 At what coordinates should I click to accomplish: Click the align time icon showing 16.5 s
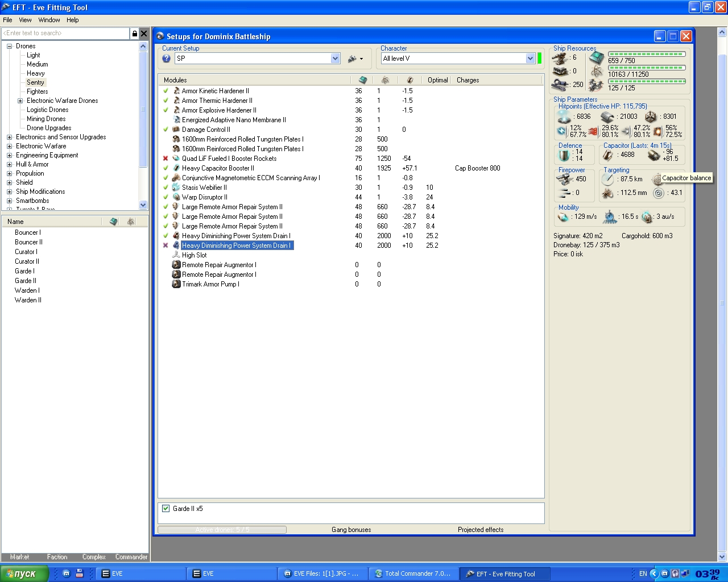(610, 217)
